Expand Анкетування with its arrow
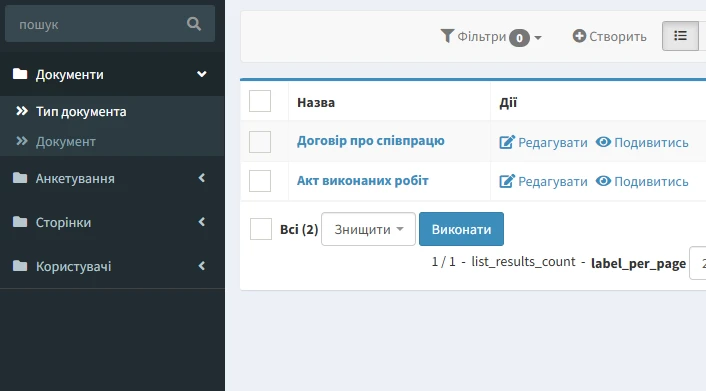This screenshot has height=391, width=706. pos(202,178)
